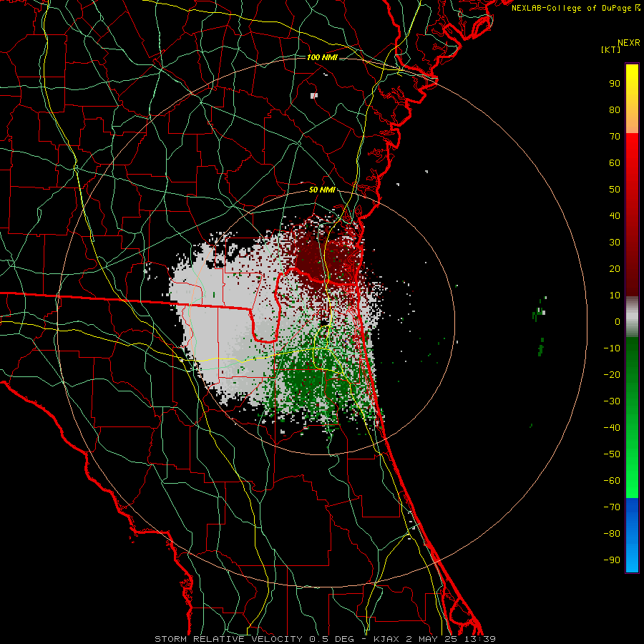Click the -90 value on the velocity scale
Screen dimensions: 644x644
coord(612,560)
